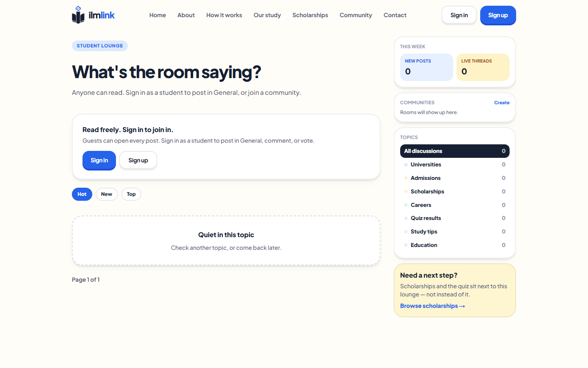Click the ilmlink logo icon
This screenshot has width=588, height=368.
pos(78,15)
